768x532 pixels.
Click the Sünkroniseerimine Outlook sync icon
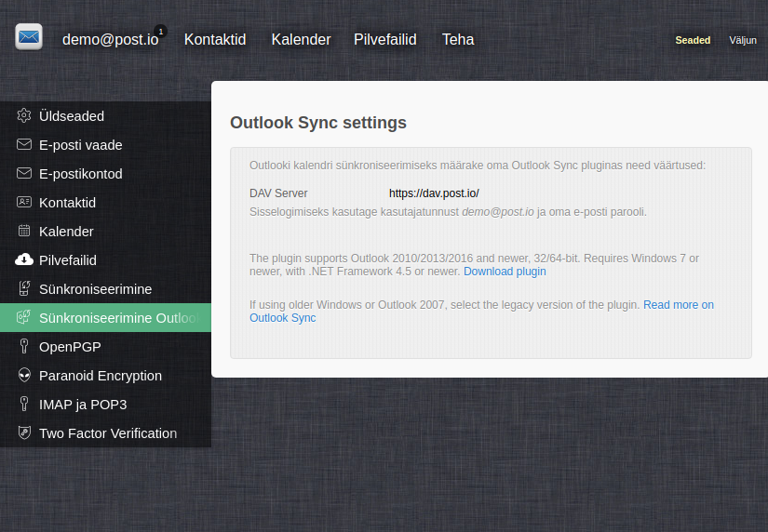click(24, 317)
